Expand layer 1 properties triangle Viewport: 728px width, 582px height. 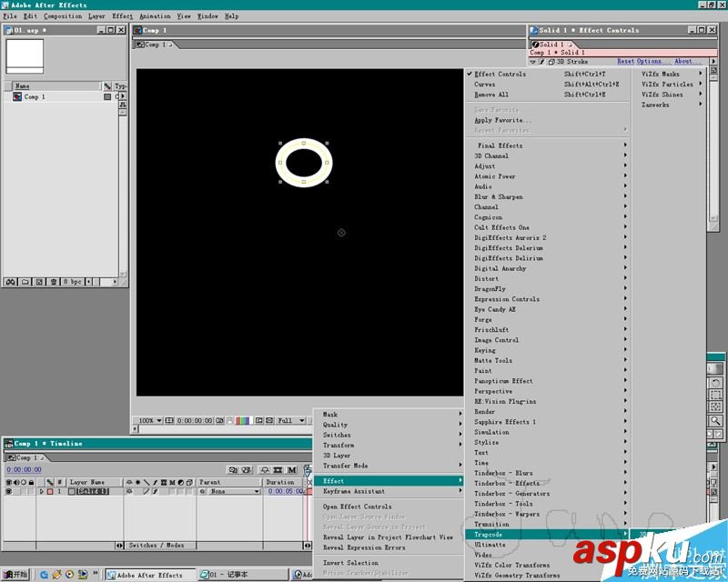point(41,491)
